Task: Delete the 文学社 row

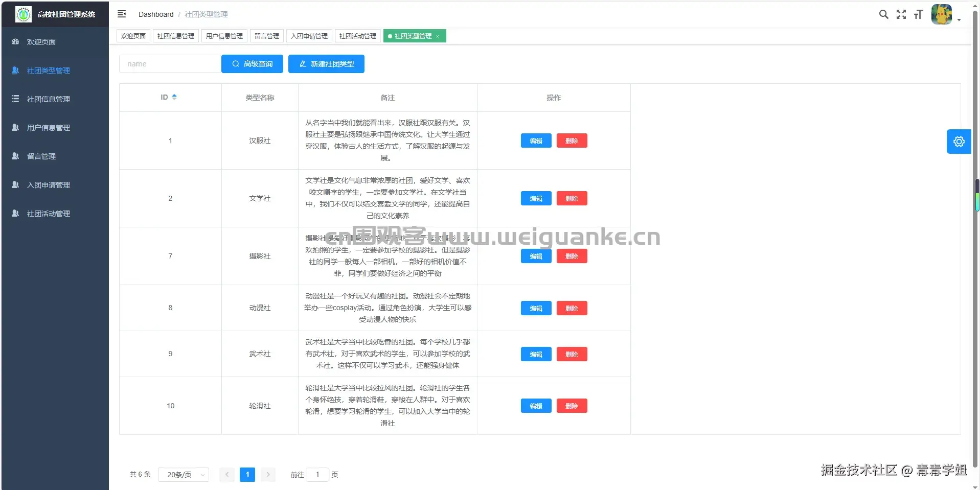Action: tap(572, 198)
